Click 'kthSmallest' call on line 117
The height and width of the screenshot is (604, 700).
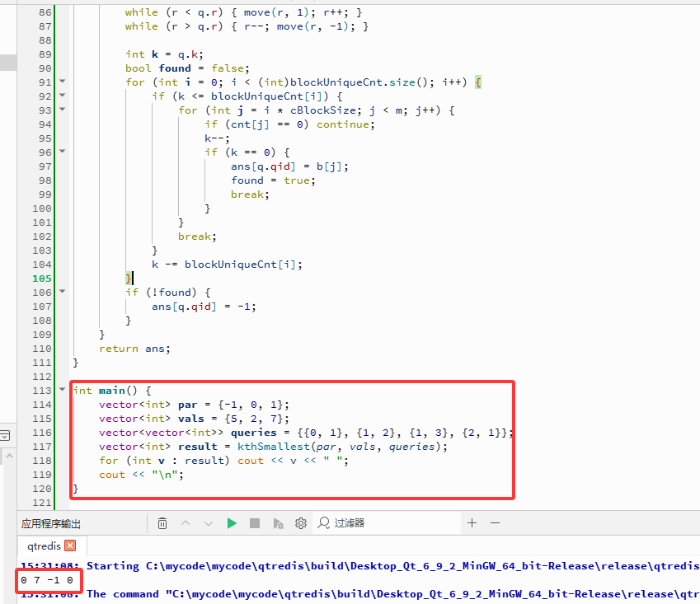pos(274,447)
